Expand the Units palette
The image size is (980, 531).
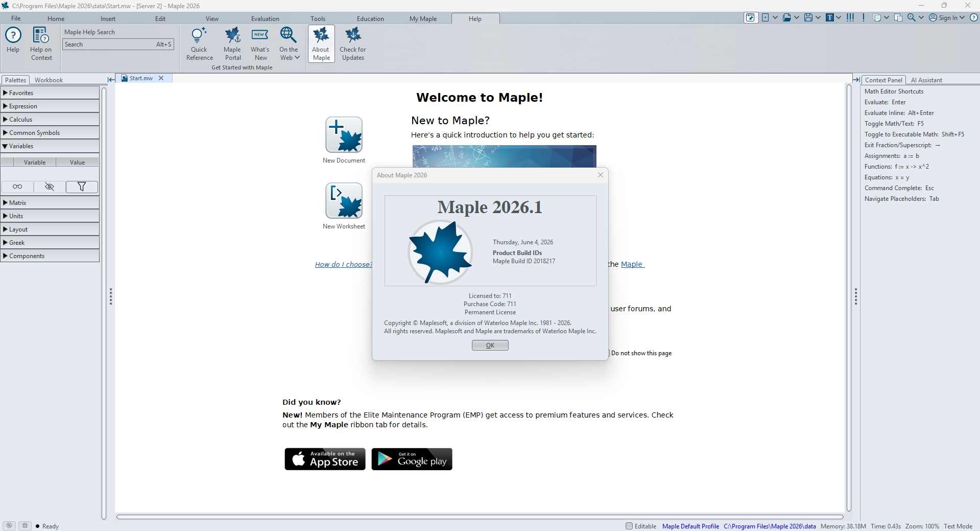50,216
